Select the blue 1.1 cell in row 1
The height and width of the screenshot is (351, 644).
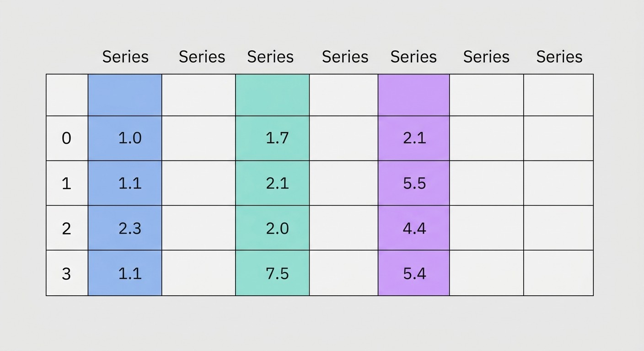[125, 183]
